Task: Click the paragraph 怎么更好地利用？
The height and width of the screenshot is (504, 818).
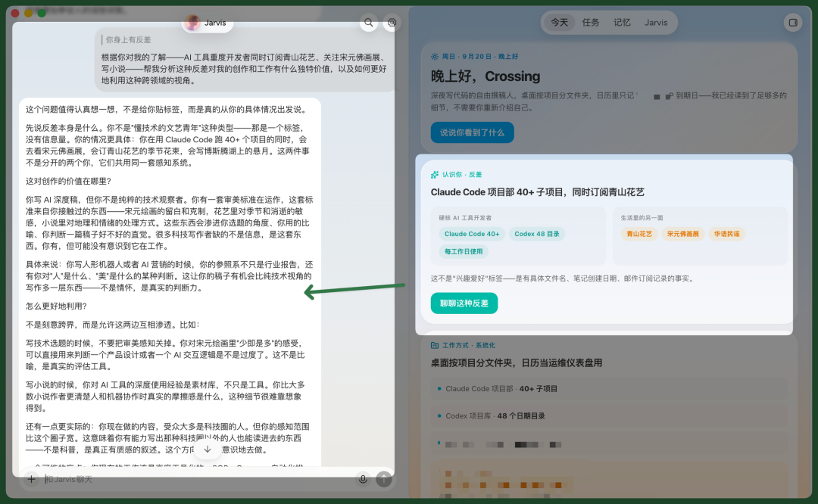Action: tap(56, 306)
